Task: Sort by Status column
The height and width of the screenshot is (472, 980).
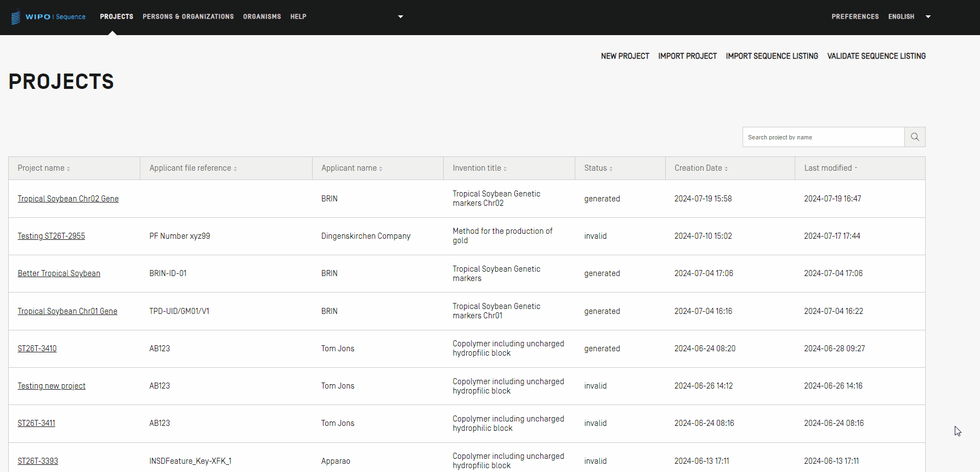Action: coord(598,168)
